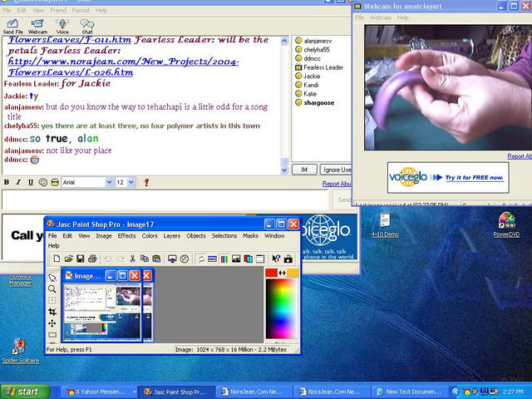Screen dimensions: 532x399
Task: Click the Windows start button
Action: (x=25, y=392)
